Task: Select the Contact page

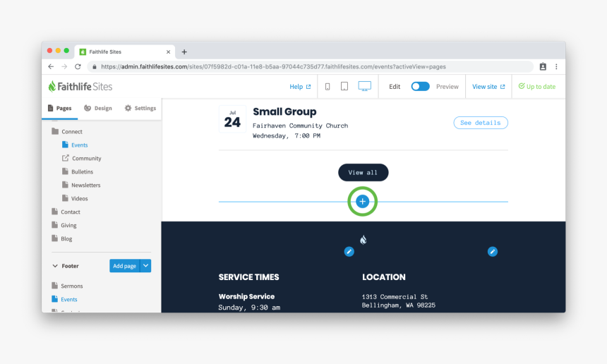Action: click(70, 212)
